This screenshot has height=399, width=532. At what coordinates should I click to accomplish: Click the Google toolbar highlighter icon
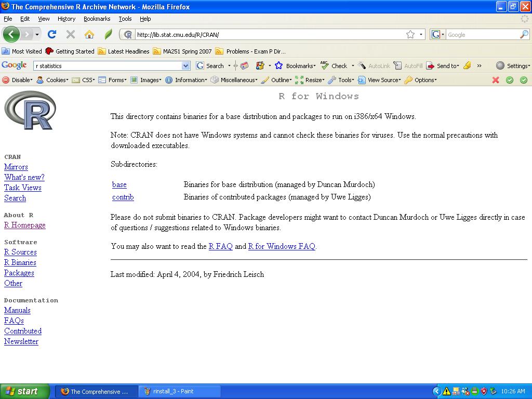click(467, 66)
